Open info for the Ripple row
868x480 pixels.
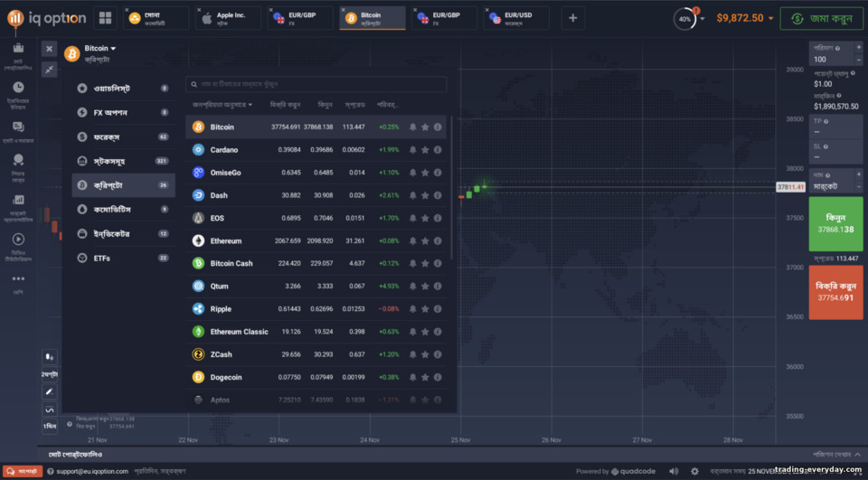[438, 309]
